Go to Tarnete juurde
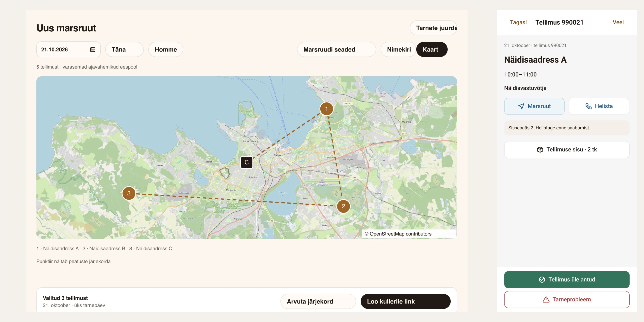The width and height of the screenshot is (644, 322). click(x=433, y=28)
